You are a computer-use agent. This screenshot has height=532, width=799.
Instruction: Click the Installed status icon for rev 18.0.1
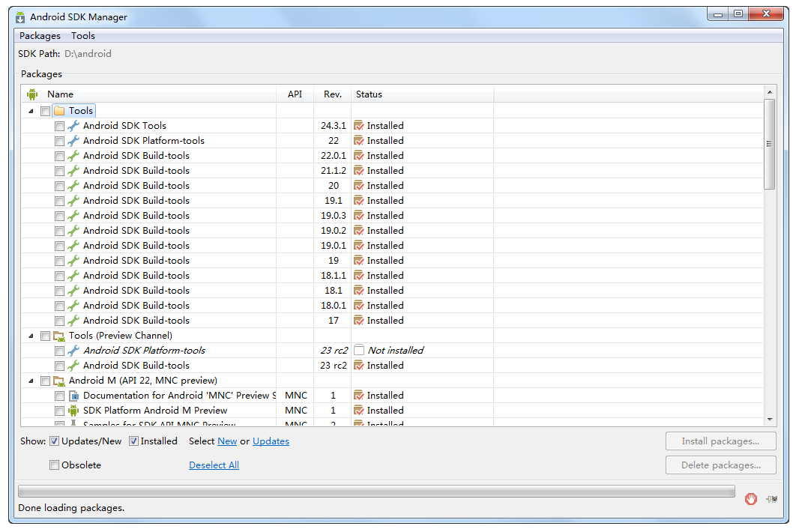(x=359, y=306)
